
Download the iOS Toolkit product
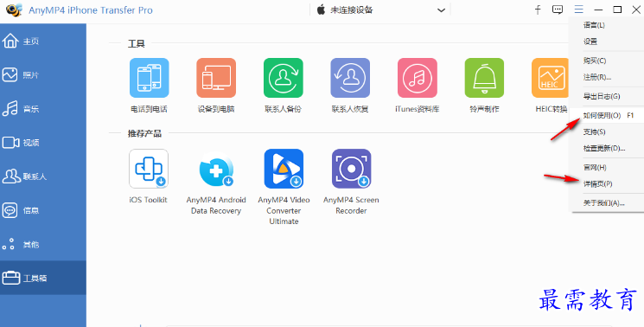149,169
